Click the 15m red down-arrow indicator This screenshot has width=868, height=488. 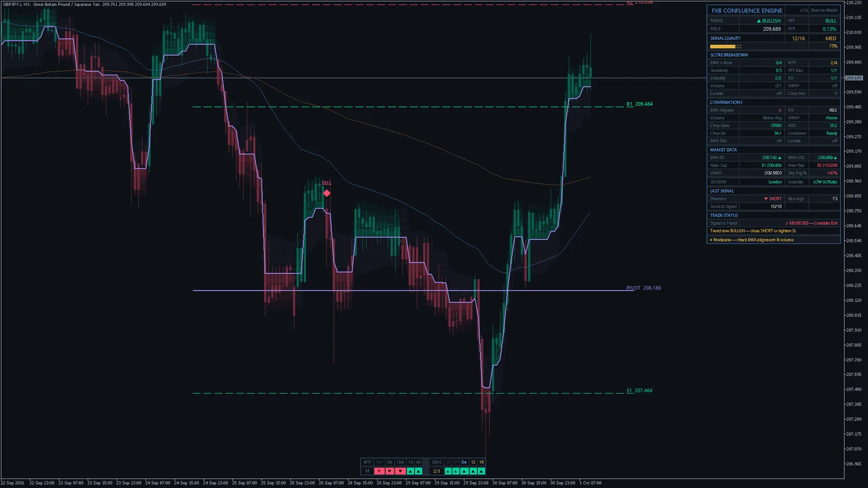(x=400, y=471)
